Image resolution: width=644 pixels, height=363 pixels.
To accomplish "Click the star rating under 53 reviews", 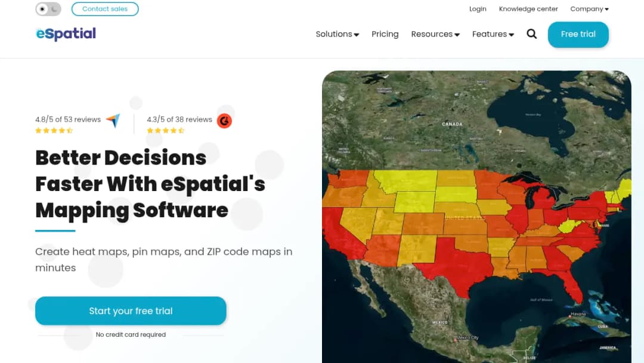I will pos(54,131).
